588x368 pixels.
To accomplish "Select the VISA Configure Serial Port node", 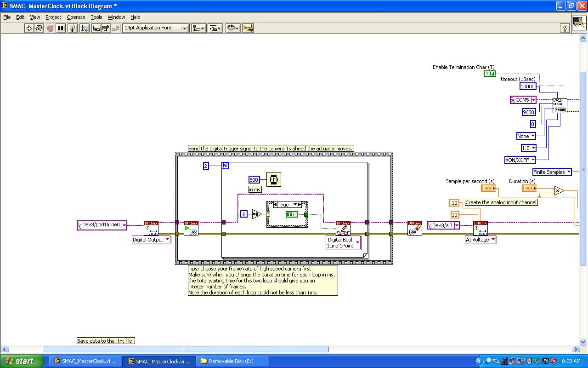I will (560, 105).
